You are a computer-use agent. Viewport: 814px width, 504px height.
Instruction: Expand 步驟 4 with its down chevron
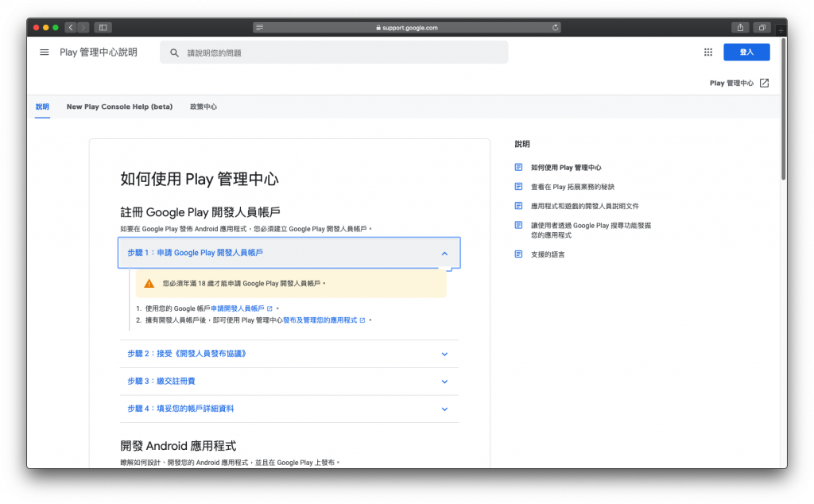444,409
